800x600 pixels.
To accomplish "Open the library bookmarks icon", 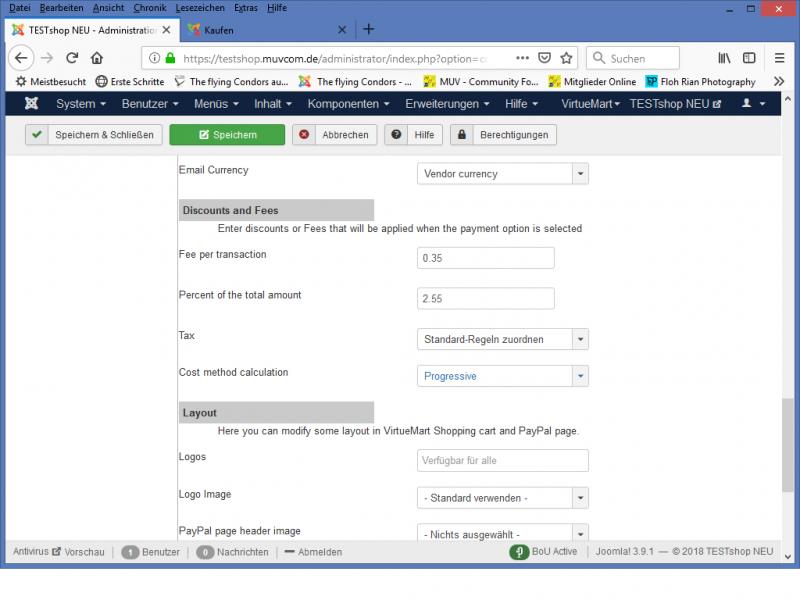I will point(724,58).
